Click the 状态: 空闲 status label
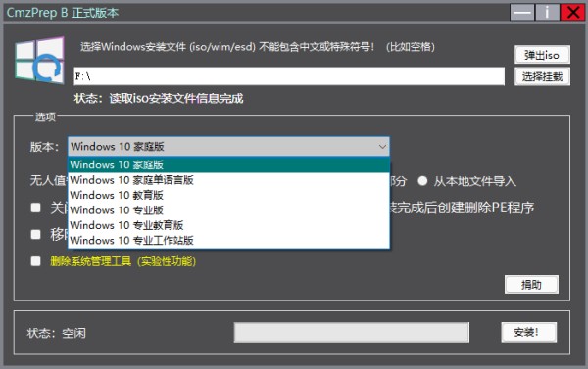Screen dimensions: 588x369 (56, 333)
